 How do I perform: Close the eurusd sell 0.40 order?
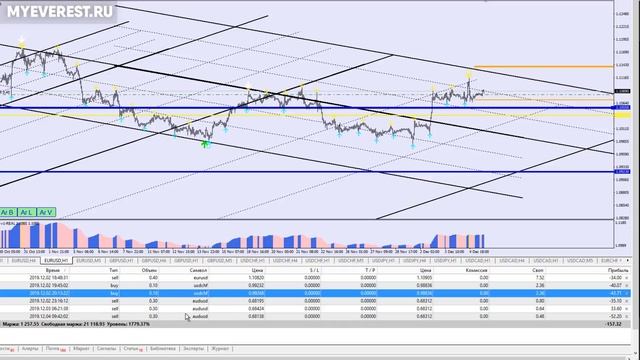click(x=627, y=278)
